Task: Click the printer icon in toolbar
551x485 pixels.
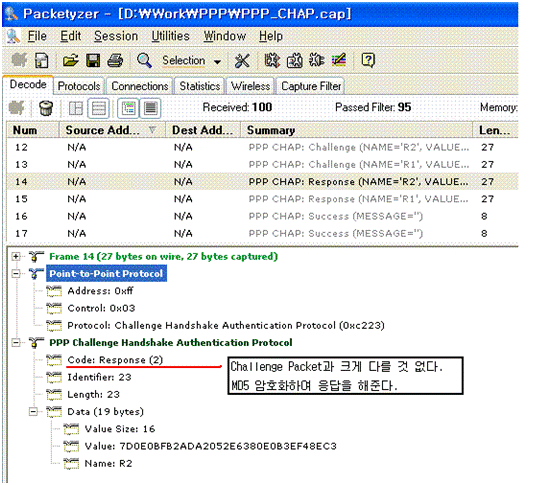Action: 115,60
